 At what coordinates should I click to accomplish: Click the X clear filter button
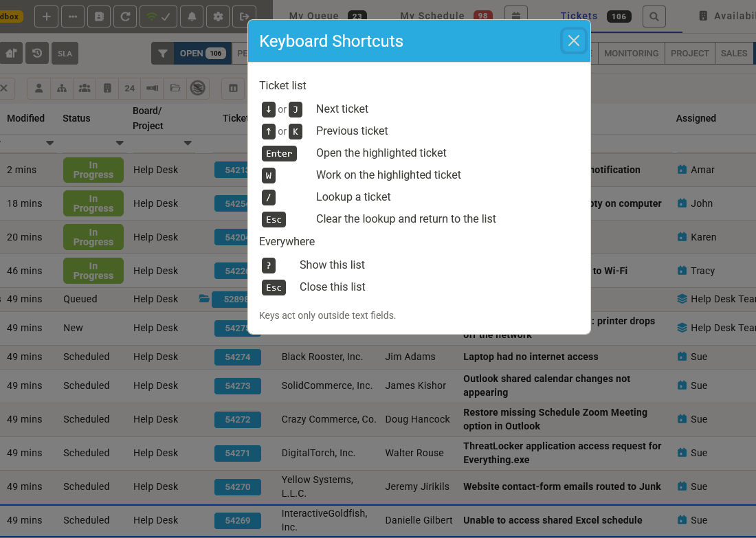[x=4, y=88]
